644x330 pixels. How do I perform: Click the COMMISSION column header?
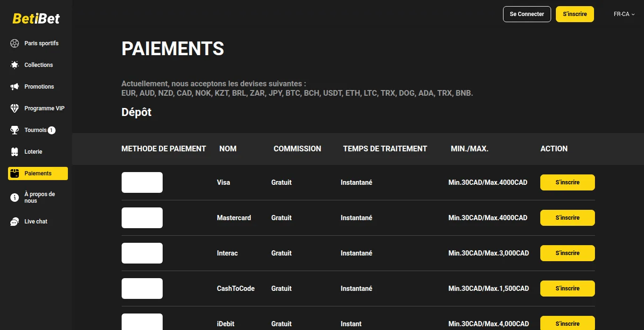tap(297, 148)
